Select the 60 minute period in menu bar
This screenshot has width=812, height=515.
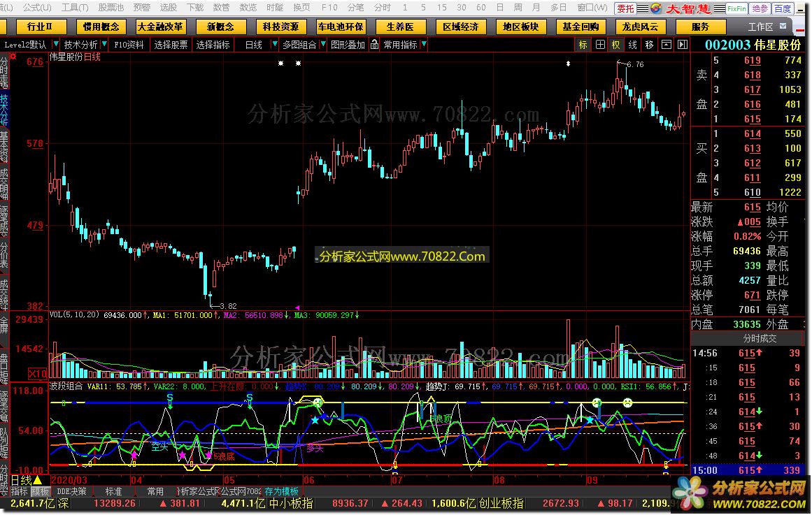point(481,8)
